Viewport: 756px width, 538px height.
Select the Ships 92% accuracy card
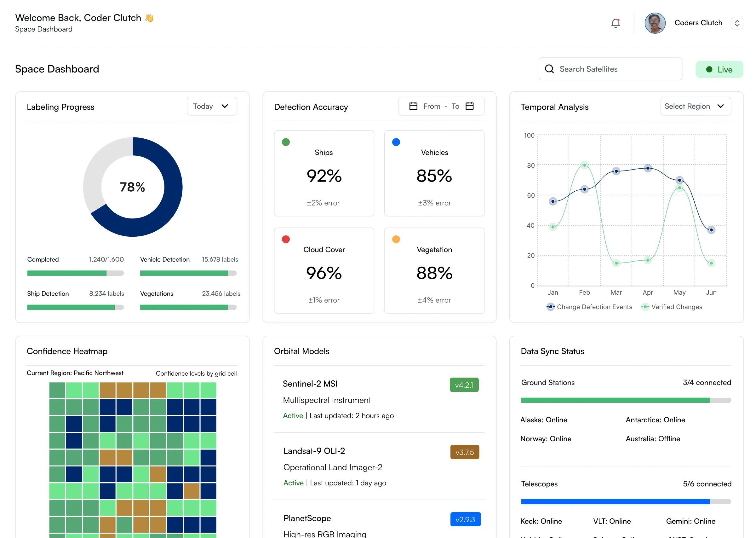coord(324,173)
